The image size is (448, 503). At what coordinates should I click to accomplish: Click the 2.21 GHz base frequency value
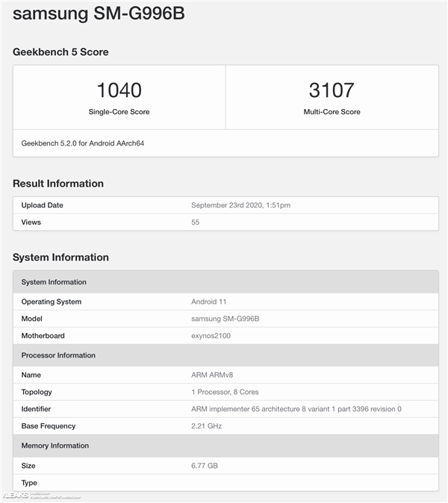206,426
